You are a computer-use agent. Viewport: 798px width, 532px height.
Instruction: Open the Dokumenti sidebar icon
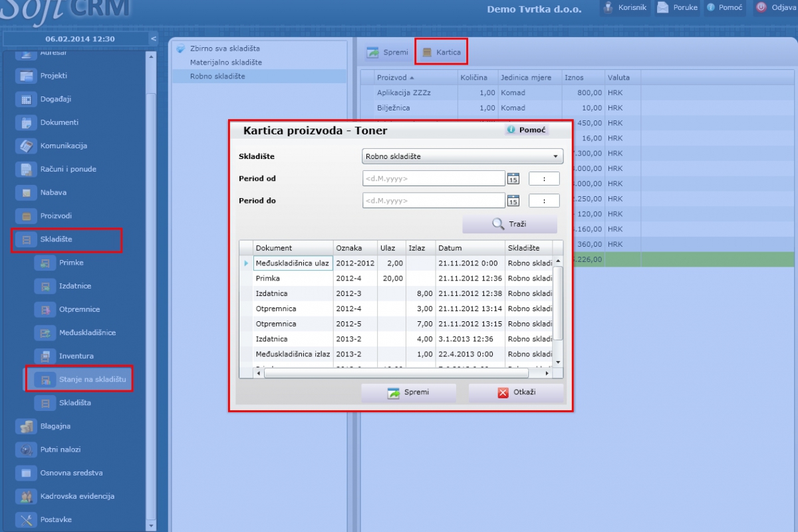pos(27,122)
